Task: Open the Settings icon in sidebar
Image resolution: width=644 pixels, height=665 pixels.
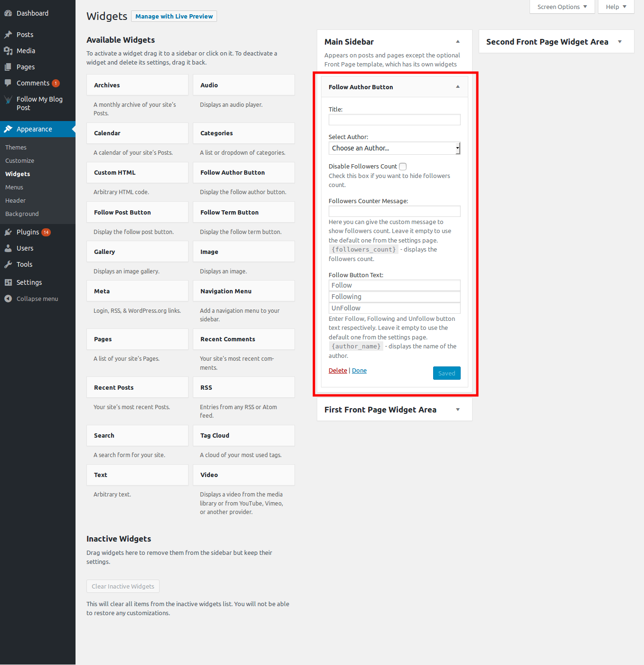Action: (8, 282)
